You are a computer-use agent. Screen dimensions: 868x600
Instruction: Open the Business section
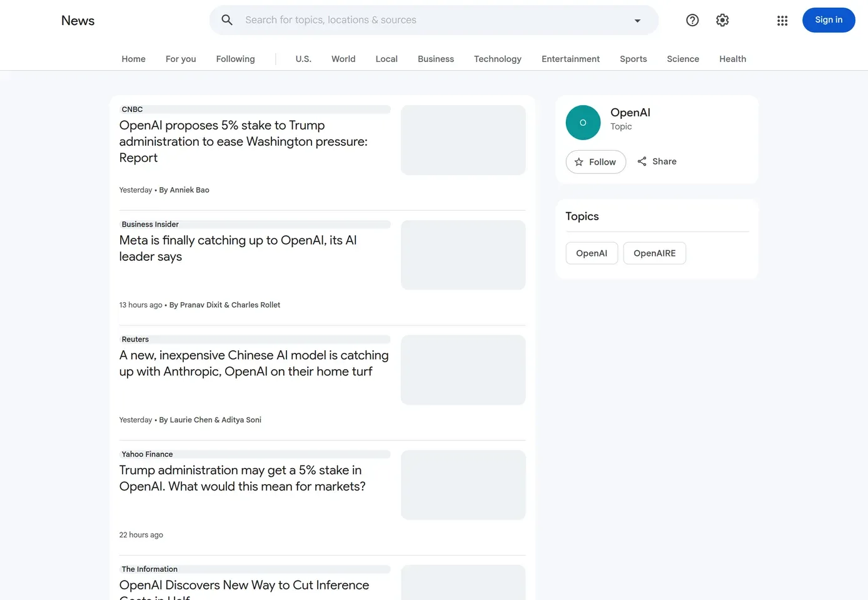(436, 59)
